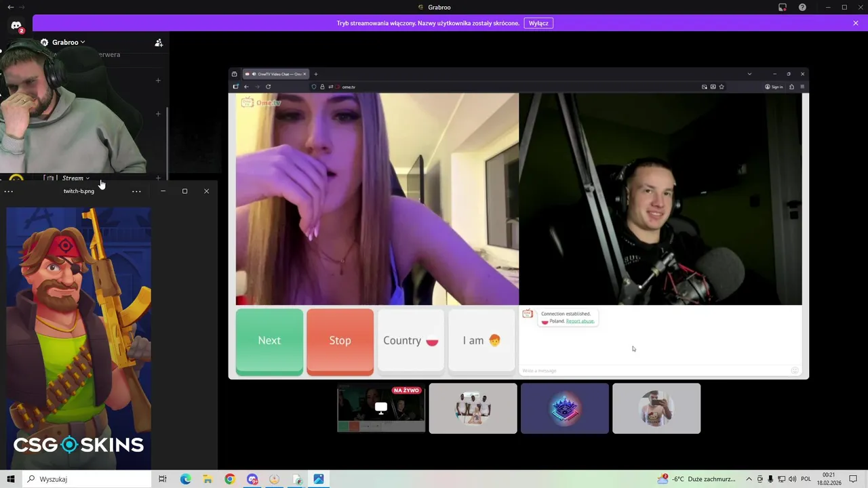Open the browser's all-tabs icon at tab bar start
The image size is (868, 488).
click(x=235, y=74)
